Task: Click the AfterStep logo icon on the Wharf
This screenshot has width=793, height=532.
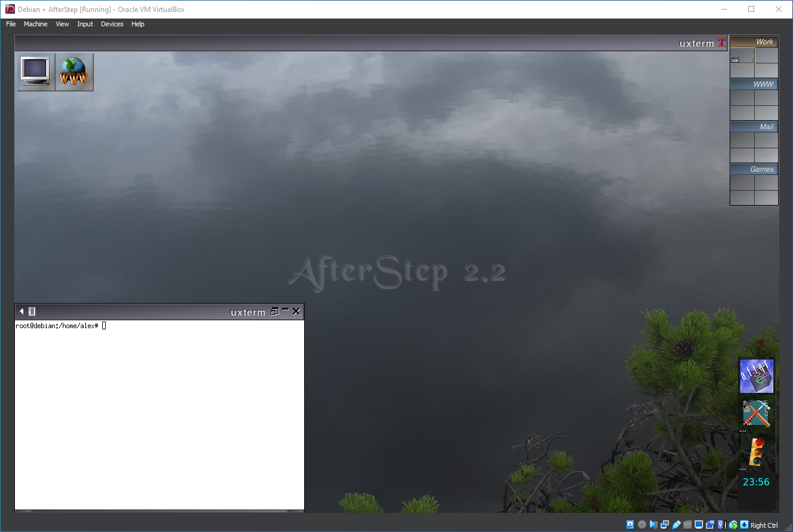Action: [x=756, y=375]
